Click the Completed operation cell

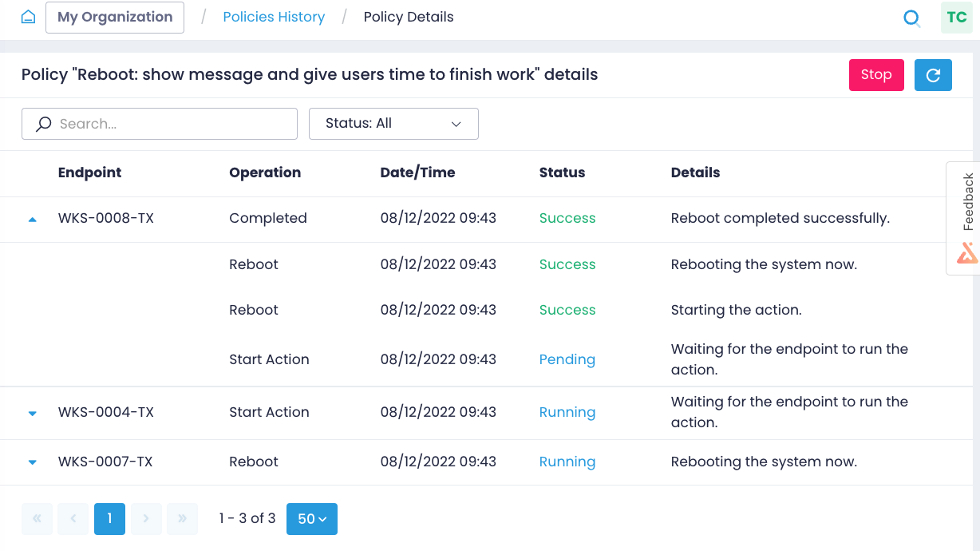coord(268,218)
